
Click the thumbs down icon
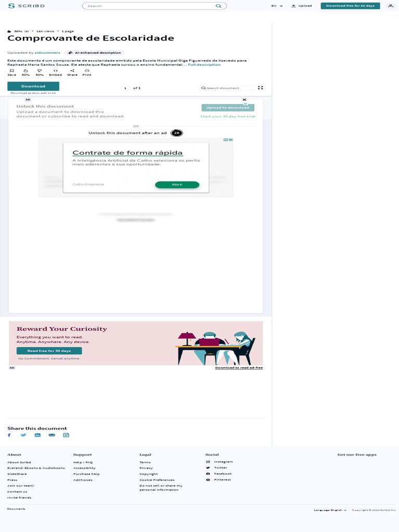(x=39, y=71)
